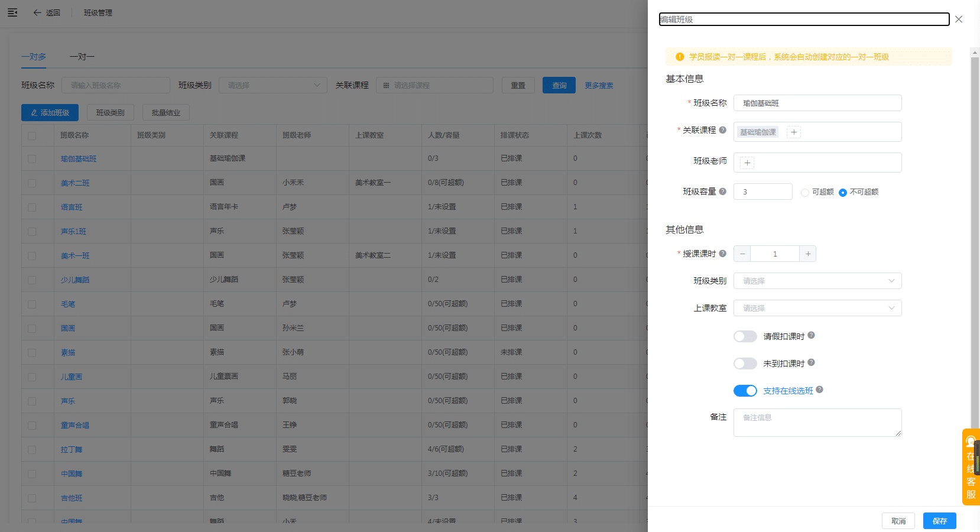Screen dimensions: 980x532
Task: Open the 上课教室 dropdown
Action: pyautogui.click(x=817, y=308)
